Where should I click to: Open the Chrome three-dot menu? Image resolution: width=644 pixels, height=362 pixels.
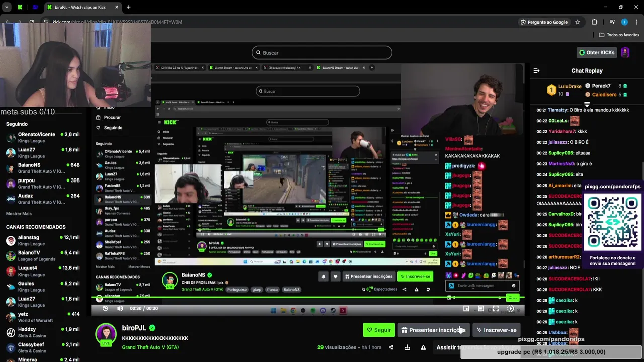[637, 22]
